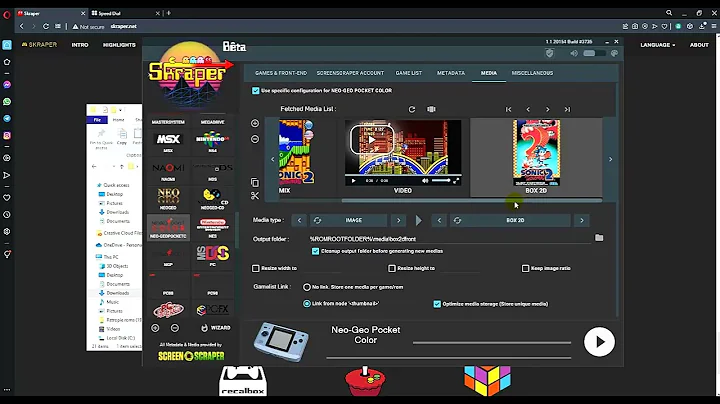Screen dimensions: 720x404
Task: Switch BOX 2D selector to previous option
Action: pyautogui.click(x=439, y=220)
